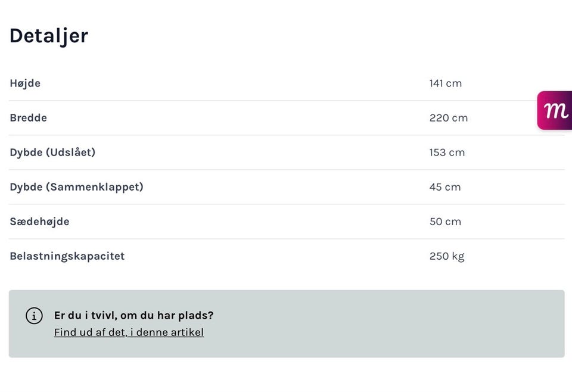Image resolution: width=572 pixels, height=392 pixels.
Task: Click the 220 cm width value
Action: pyautogui.click(x=448, y=118)
